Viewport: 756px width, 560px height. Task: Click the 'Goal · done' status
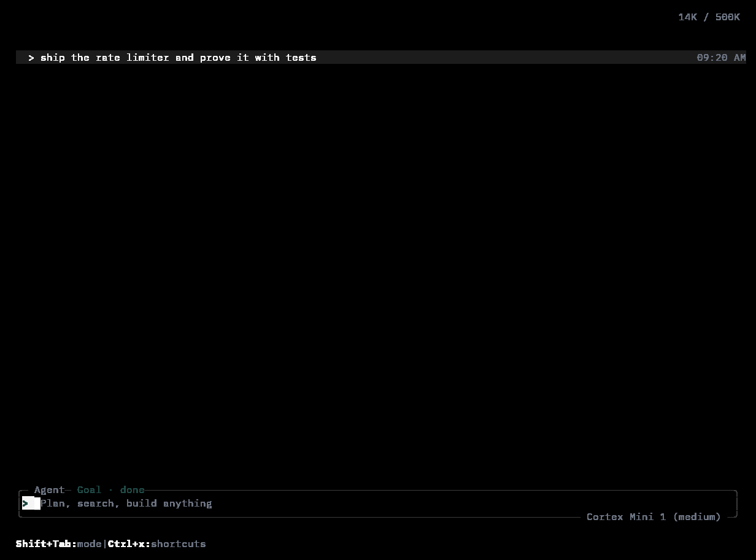[x=111, y=490]
